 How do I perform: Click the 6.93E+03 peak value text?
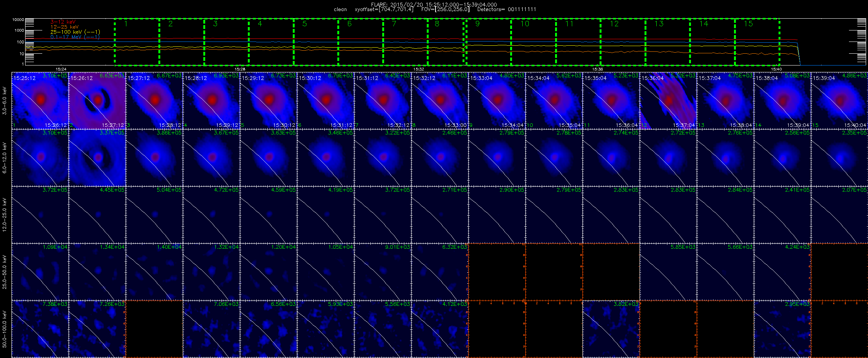click(227, 75)
